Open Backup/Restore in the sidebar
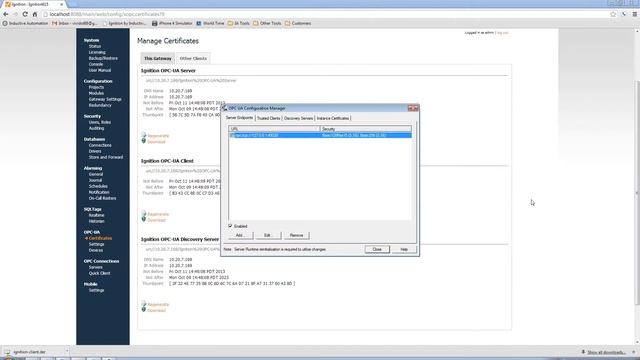 tap(103, 58)
